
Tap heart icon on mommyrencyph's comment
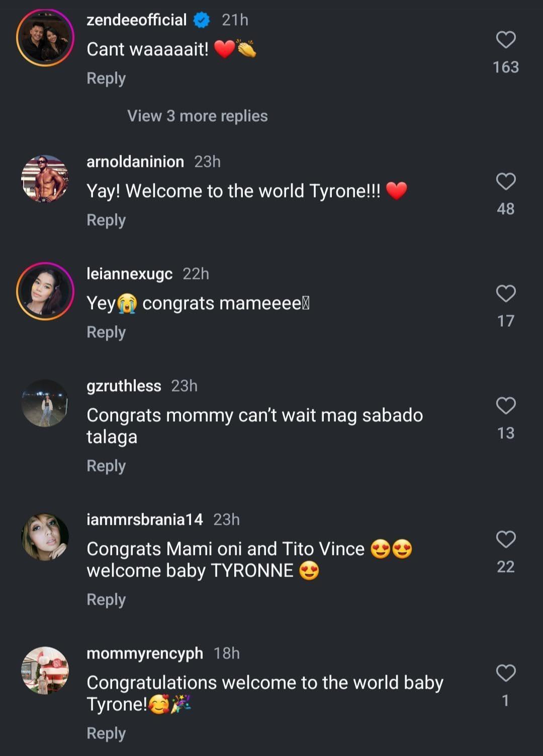[x=506, y=673]
